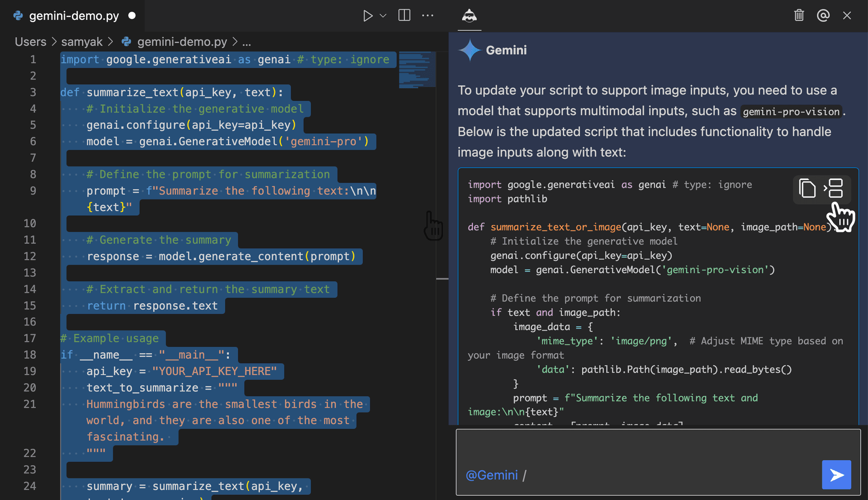Click 'if __name__ == "__main__":' line

(x=146, y=355)
